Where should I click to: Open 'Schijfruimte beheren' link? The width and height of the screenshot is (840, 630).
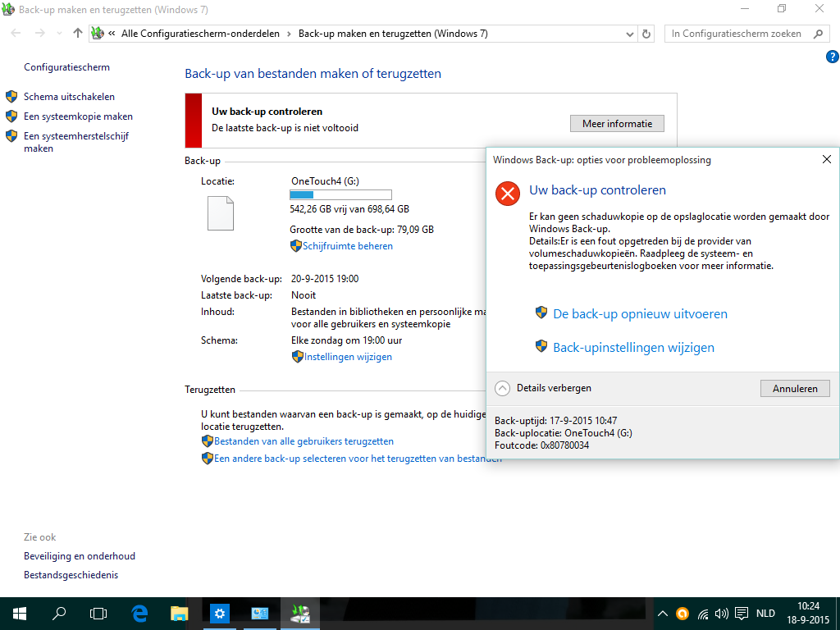click(x=348, y=246)
